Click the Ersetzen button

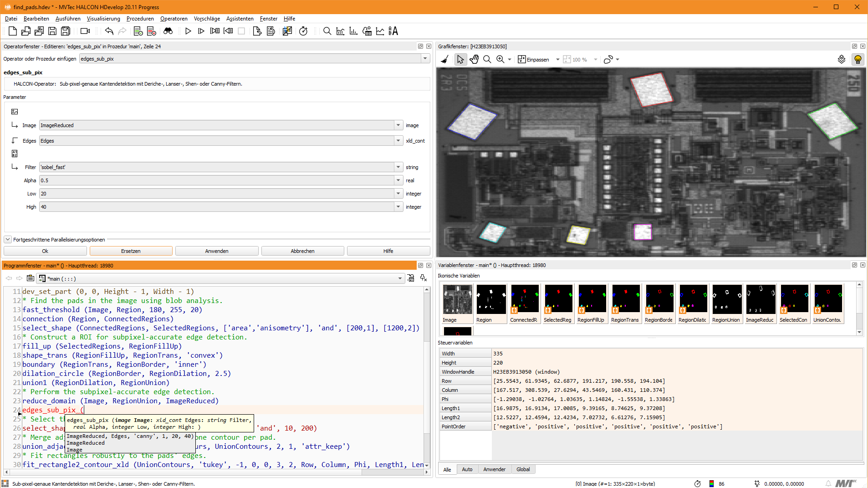coord(131,251)
